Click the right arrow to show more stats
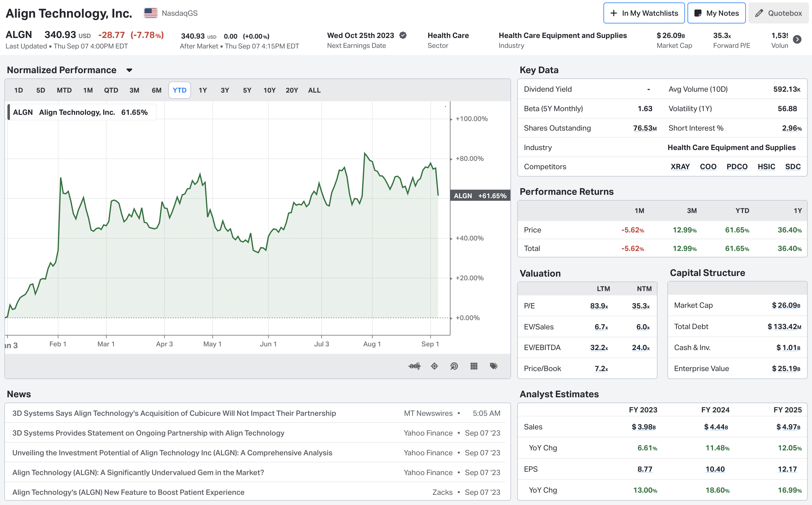812x505 pixels. tap(797, 40)
